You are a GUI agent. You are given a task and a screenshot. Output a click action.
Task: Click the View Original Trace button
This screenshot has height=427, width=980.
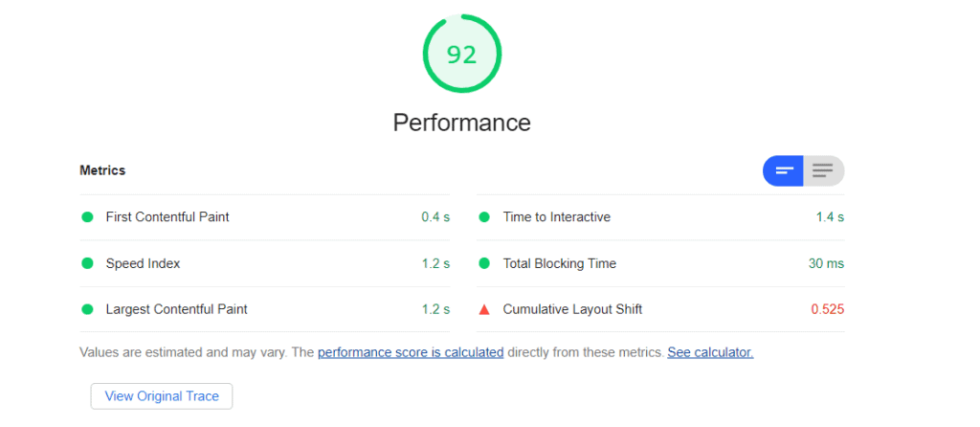(162, 396)
